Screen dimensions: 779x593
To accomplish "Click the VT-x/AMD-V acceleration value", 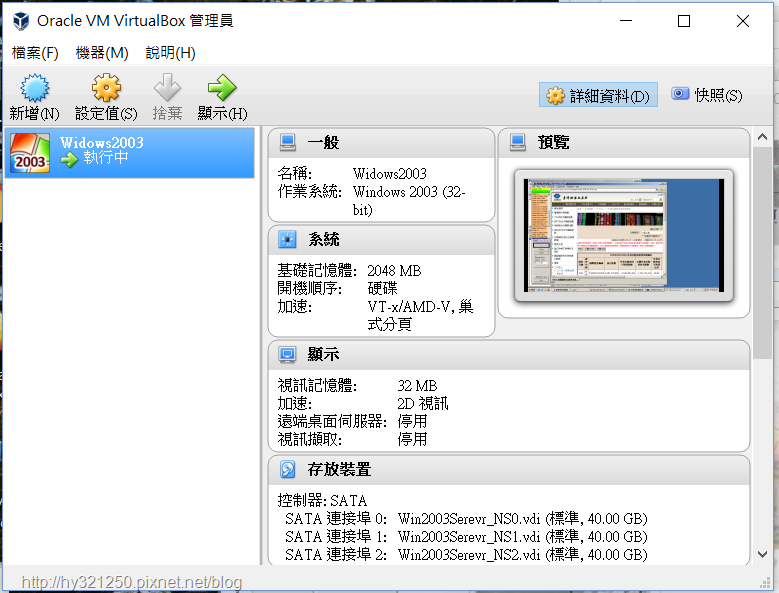I will pyautogui.click(x=420, y=315).
